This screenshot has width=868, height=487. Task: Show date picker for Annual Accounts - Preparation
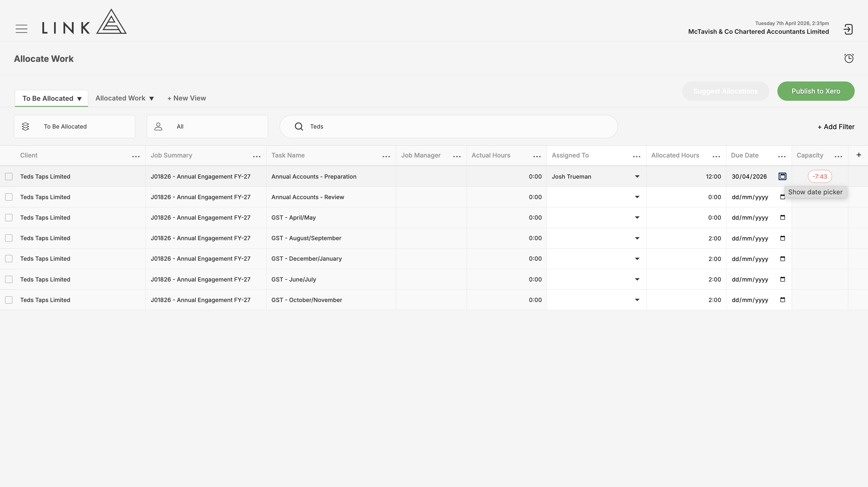[783, 176]
